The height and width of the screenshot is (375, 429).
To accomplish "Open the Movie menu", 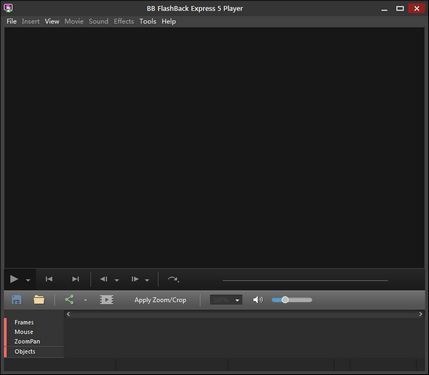I will [x=74, y=21].
